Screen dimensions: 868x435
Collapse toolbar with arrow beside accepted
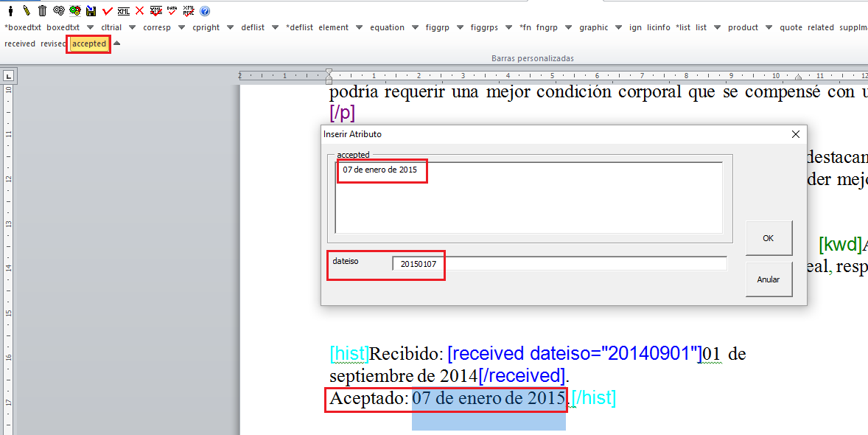click(x=117, y=43)
